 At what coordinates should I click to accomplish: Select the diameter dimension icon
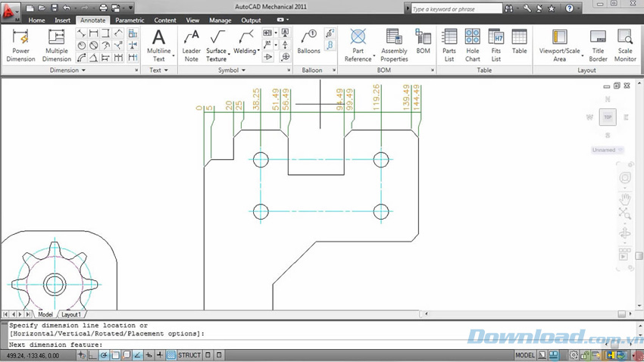94,45
